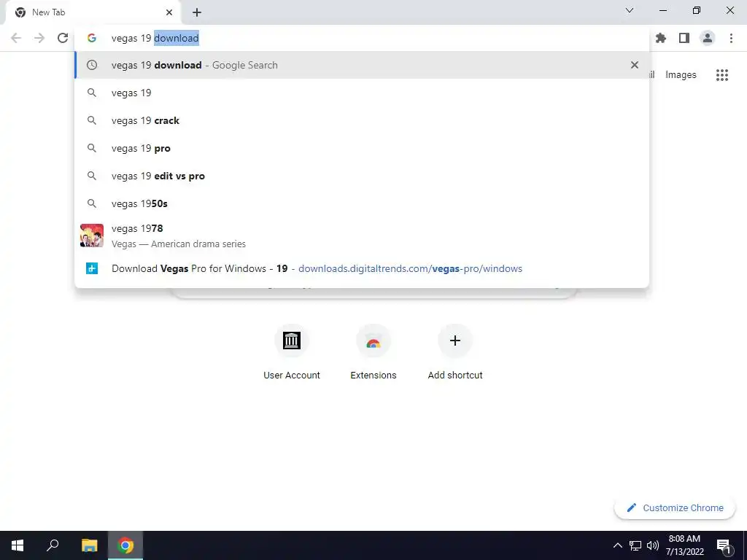Show hidden system tray icons
747x560 pixels.
[x=617, y=545]
